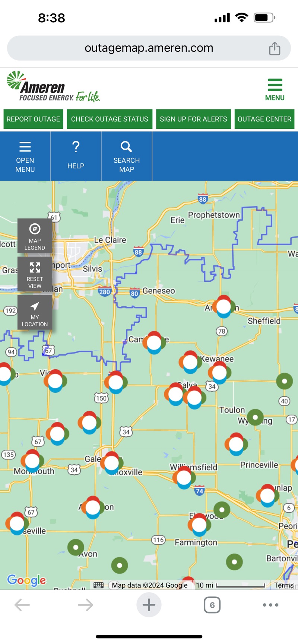Click the green marker near Avon
298x644 pixels.
76,547
